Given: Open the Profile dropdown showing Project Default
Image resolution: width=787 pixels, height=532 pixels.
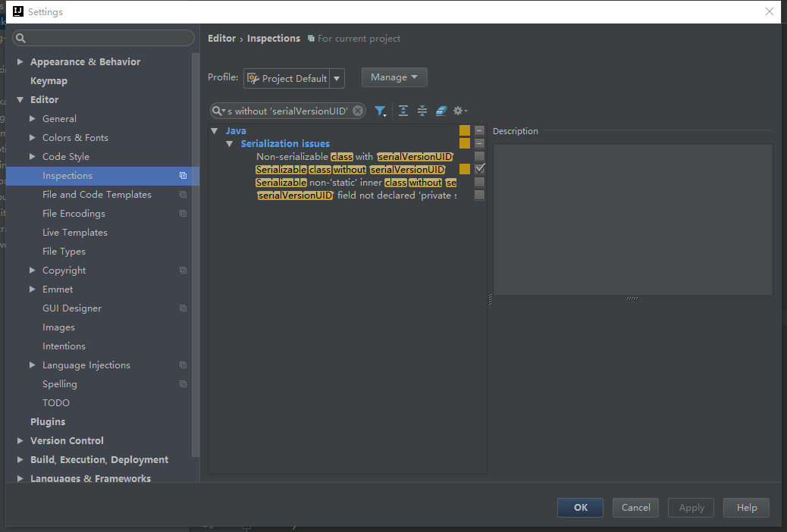Looking at the screenshot, I should click(294, 78).
